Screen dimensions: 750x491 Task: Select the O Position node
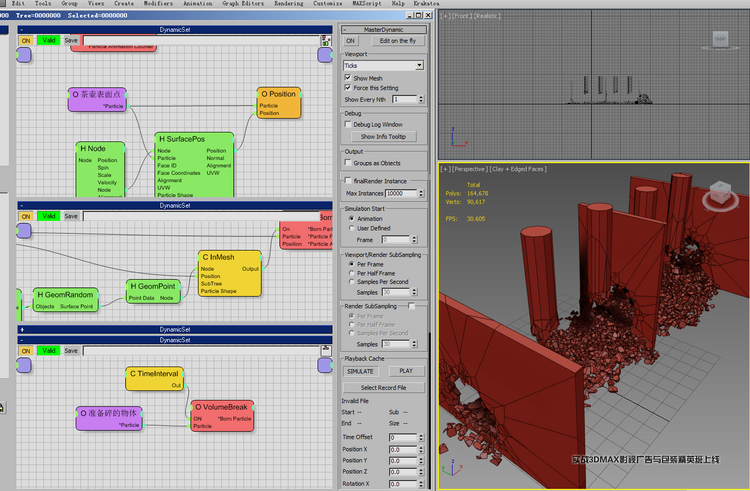click(279, 103)
